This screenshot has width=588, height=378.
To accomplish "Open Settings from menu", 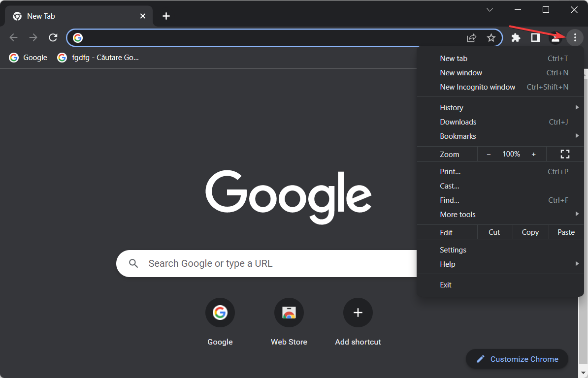I will (500, 250).
